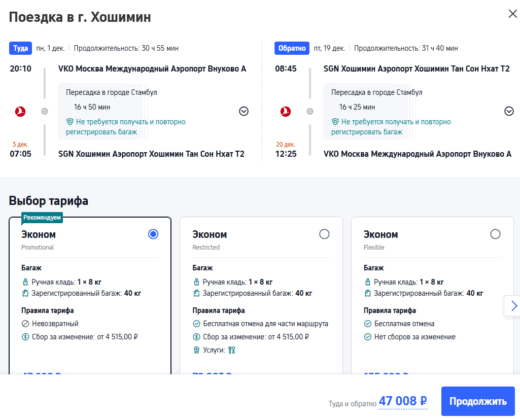This screenshot has height=419, width=520.
Task: Click the Turkish Airlines logo on return flight
Action: (285, 111)
